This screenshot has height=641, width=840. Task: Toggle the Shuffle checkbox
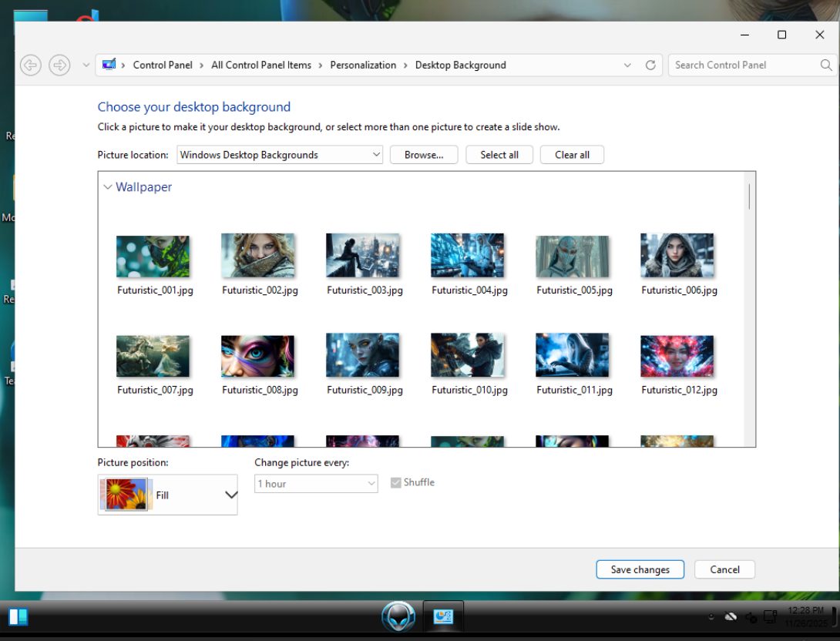[x=396, y=483]
